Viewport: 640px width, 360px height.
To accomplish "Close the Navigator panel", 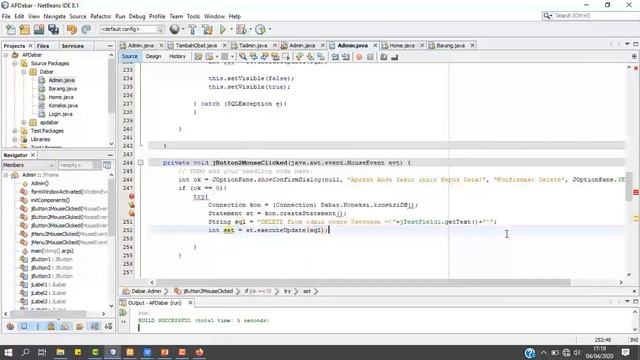I will point(33,155).
